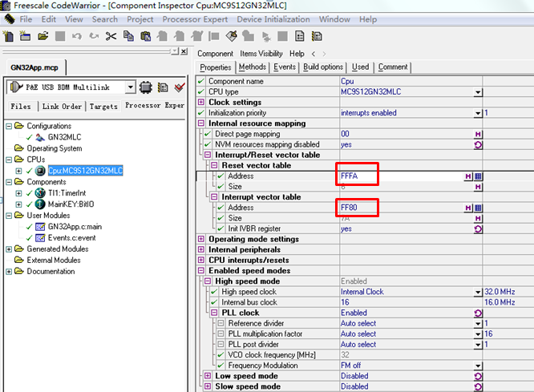Toggle checkmark beside Frequency Modulation
Screen dimensions: 534x392
(x=220, y=366)
